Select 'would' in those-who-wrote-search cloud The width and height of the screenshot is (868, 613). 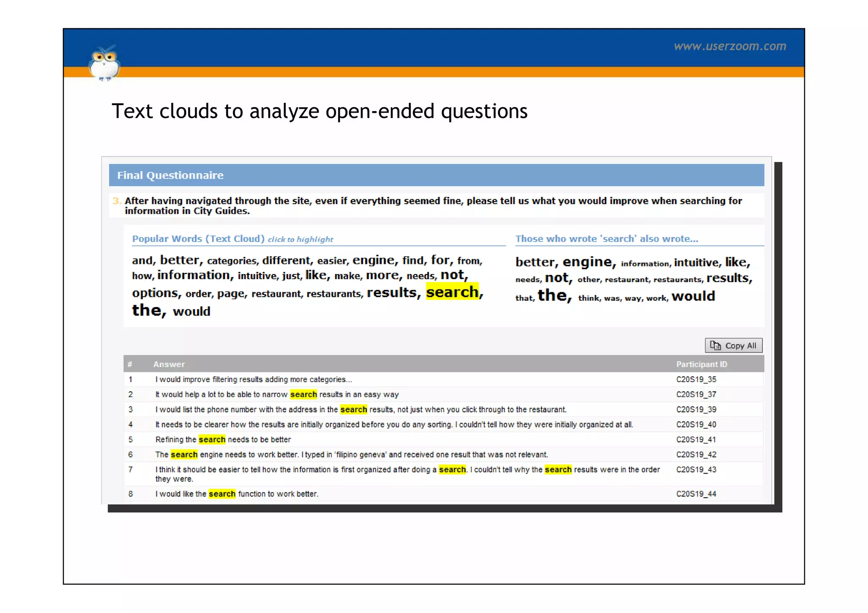[693, 296]
